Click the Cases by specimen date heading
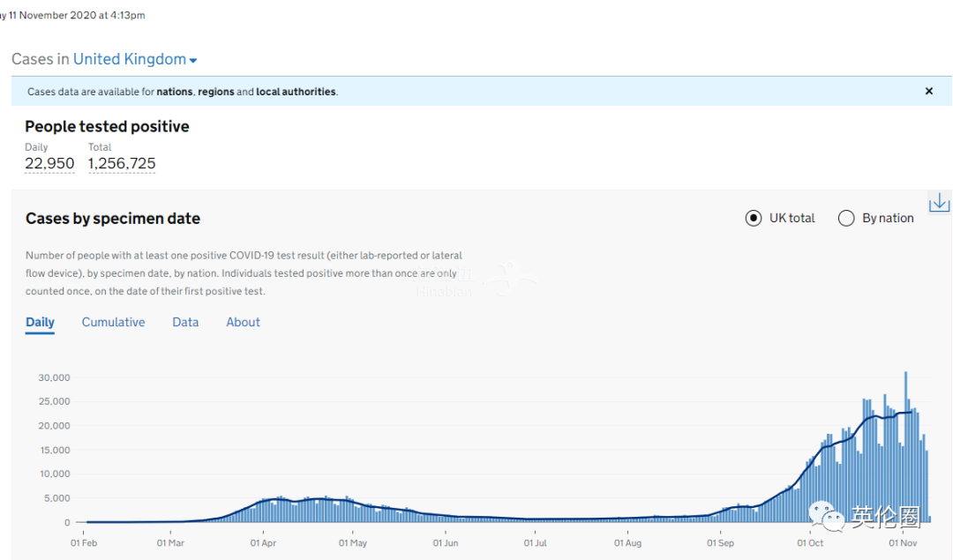 [x=113, y=219]
